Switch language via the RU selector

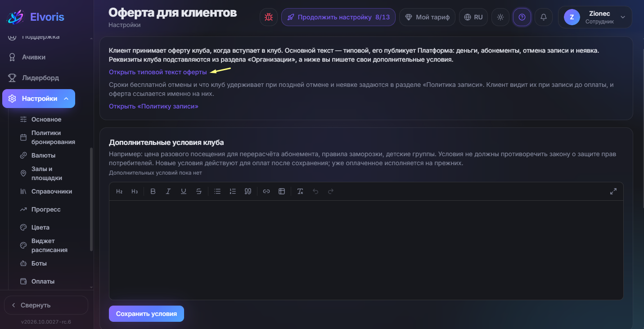(473, 17)
